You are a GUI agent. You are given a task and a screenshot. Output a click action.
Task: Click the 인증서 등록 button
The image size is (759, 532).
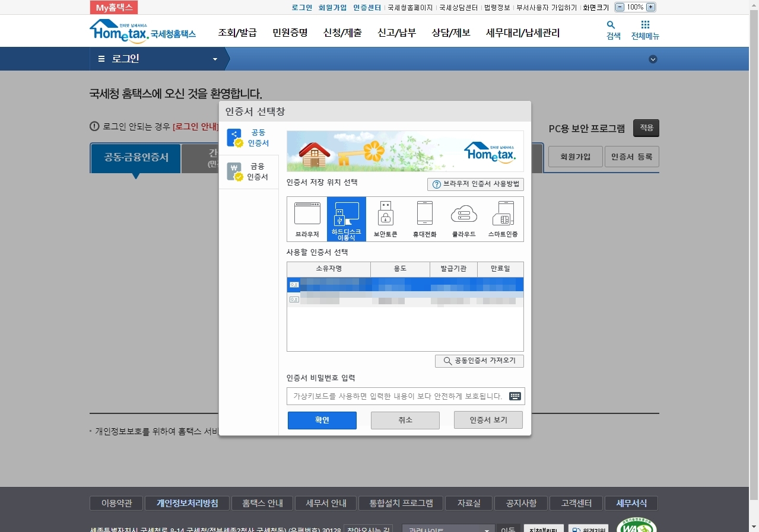pyautogui.click(x=632, y=157)
